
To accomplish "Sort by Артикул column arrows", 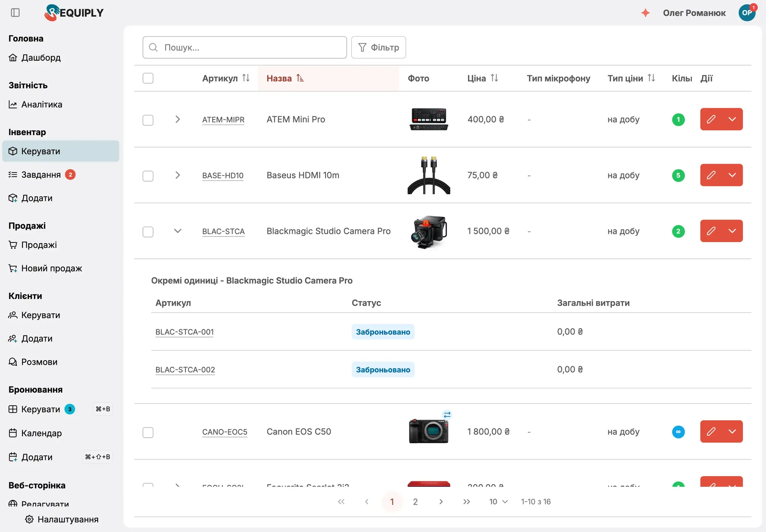I will 246,78.
